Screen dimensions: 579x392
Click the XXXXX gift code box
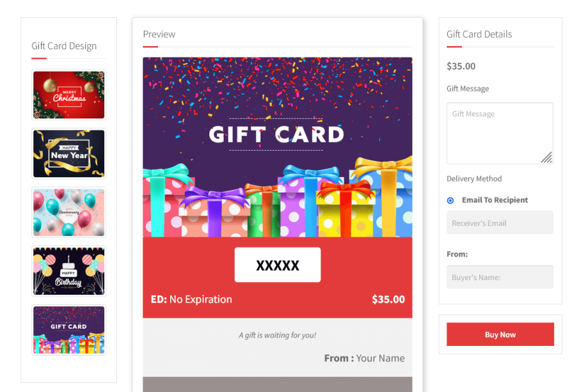(277, 265)
